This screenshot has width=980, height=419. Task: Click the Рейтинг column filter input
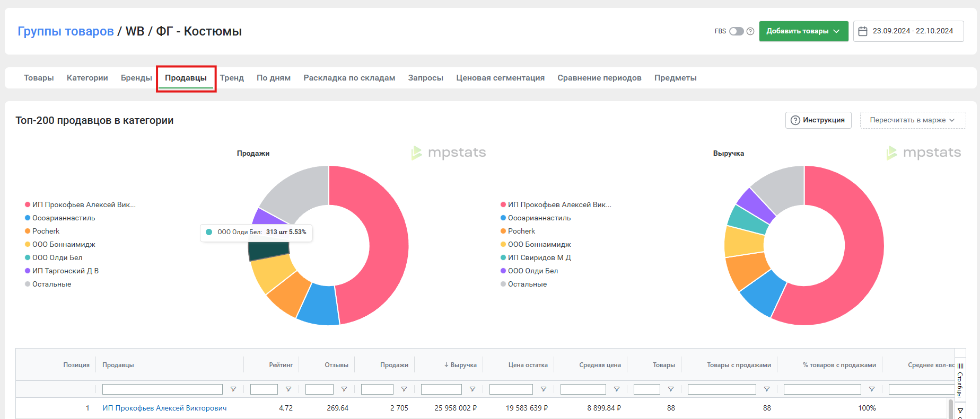pos(264,389)
